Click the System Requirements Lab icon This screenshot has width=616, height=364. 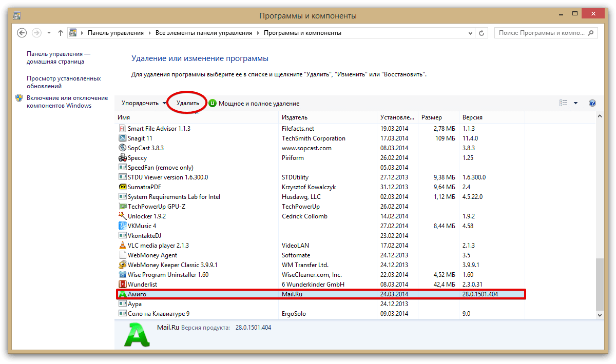pyautogui.click(x=122, y=197)
